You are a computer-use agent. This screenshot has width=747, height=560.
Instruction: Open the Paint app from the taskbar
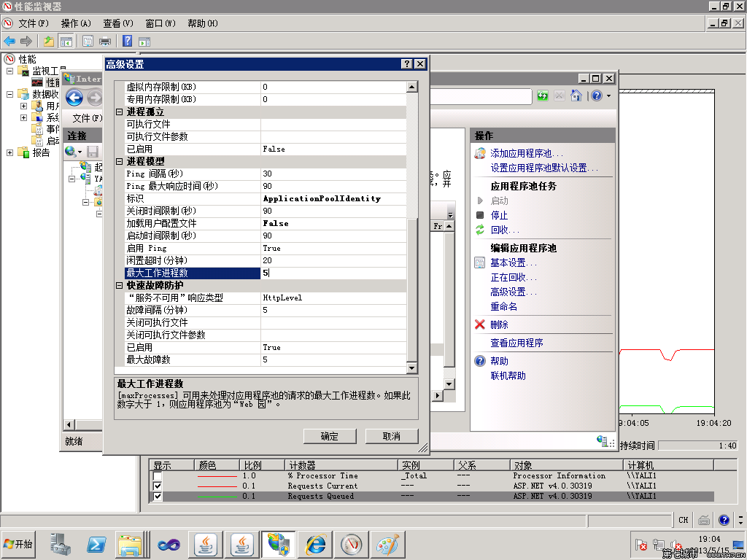tap(386, 544)
